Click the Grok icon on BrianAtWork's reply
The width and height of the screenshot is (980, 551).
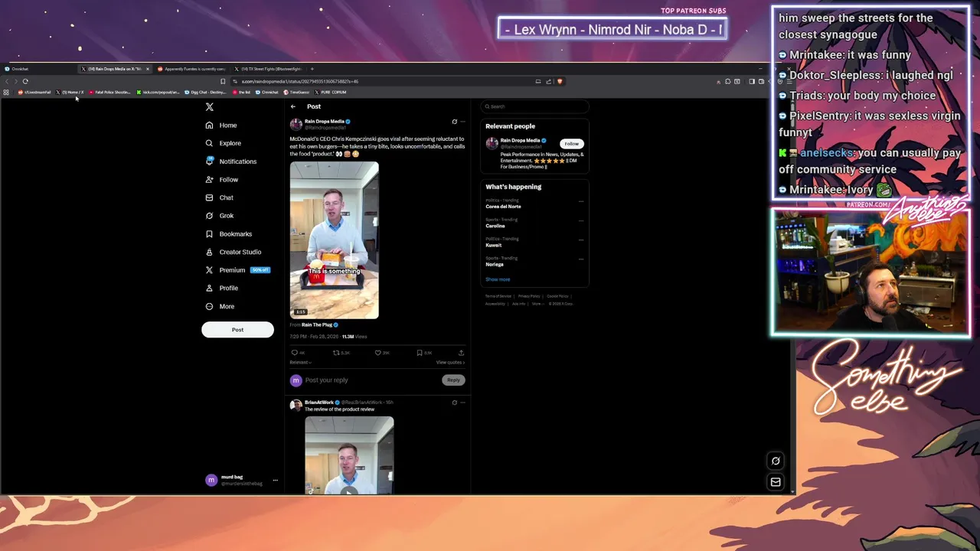[454, 403]
